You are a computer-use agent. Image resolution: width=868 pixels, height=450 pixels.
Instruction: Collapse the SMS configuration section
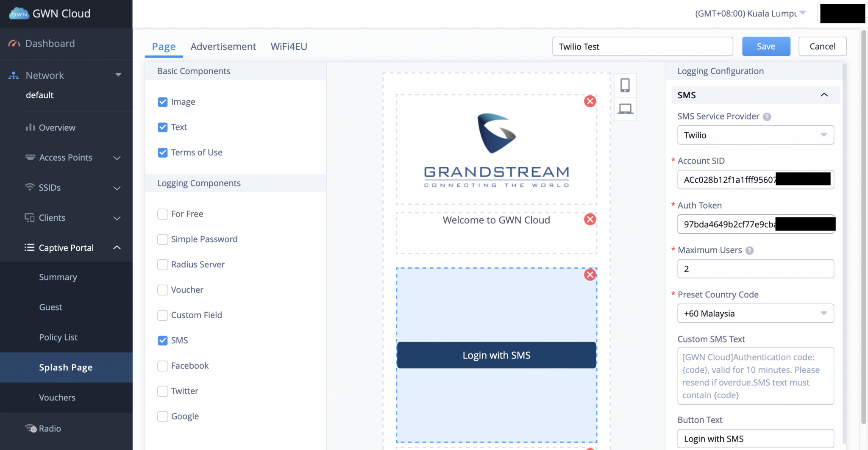[824, 95]
